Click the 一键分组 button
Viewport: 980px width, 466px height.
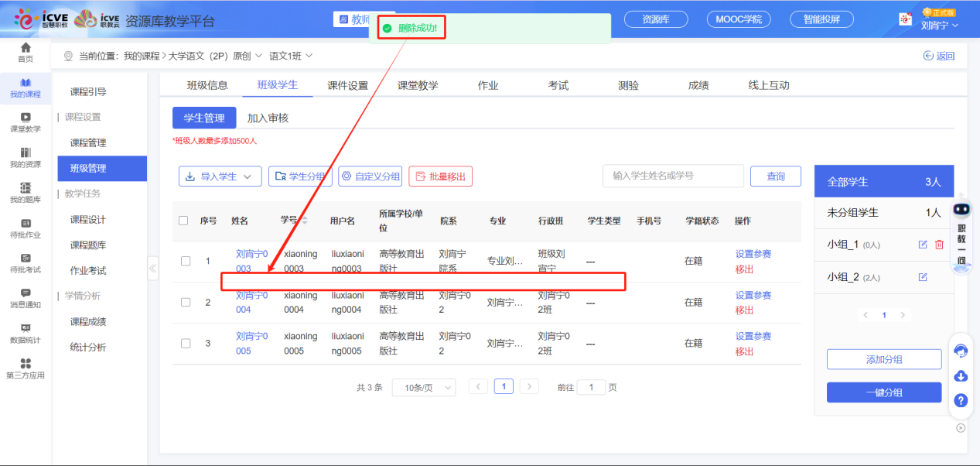pos(883,392)
